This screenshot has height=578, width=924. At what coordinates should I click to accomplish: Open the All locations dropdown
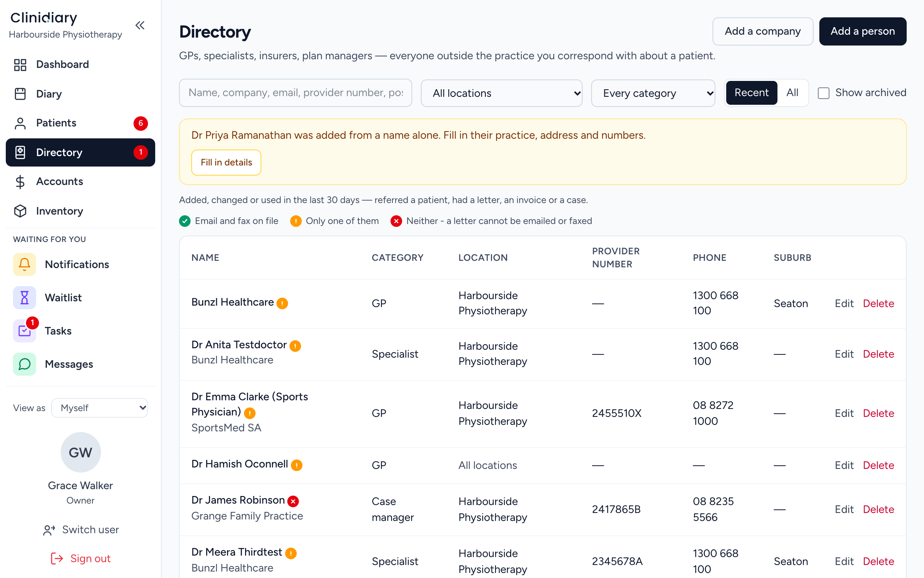click(501, 93)
